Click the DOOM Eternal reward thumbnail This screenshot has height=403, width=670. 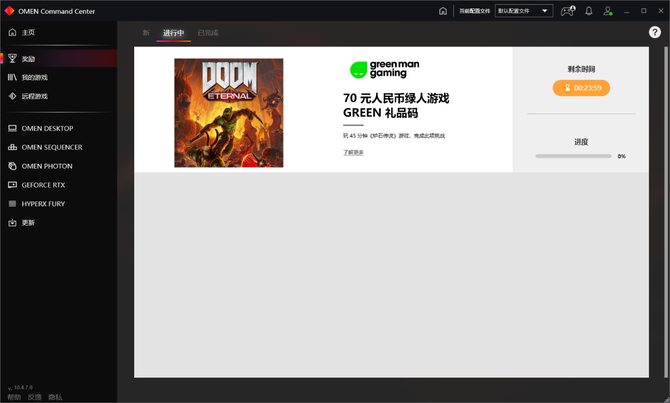[228, 112]
